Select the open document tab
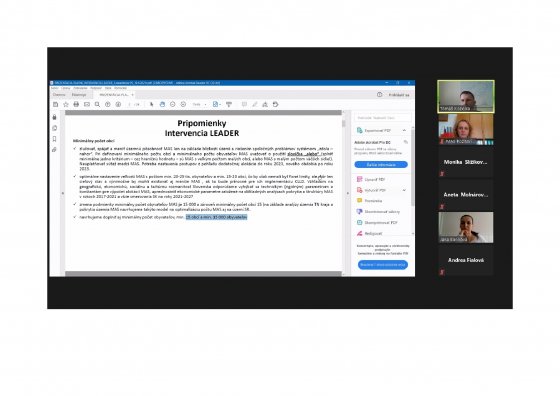Image resolution: width=560 pixels, height=396 pixels. (x=114, y=95)
